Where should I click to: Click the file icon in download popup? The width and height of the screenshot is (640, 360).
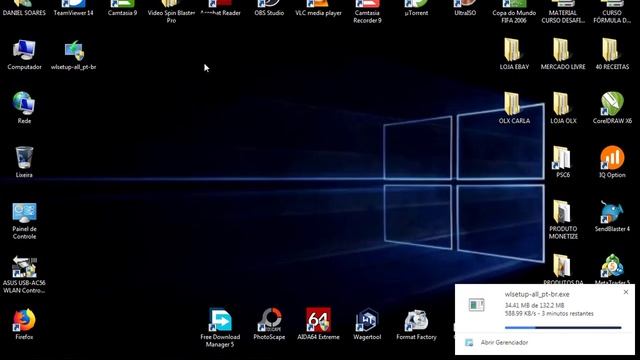[476, 304]
